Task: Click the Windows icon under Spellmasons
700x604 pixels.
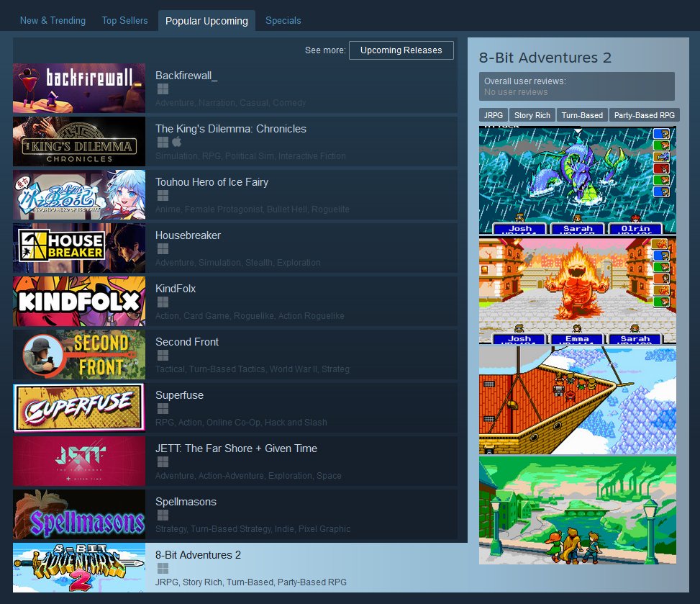Action: point(163,515)
